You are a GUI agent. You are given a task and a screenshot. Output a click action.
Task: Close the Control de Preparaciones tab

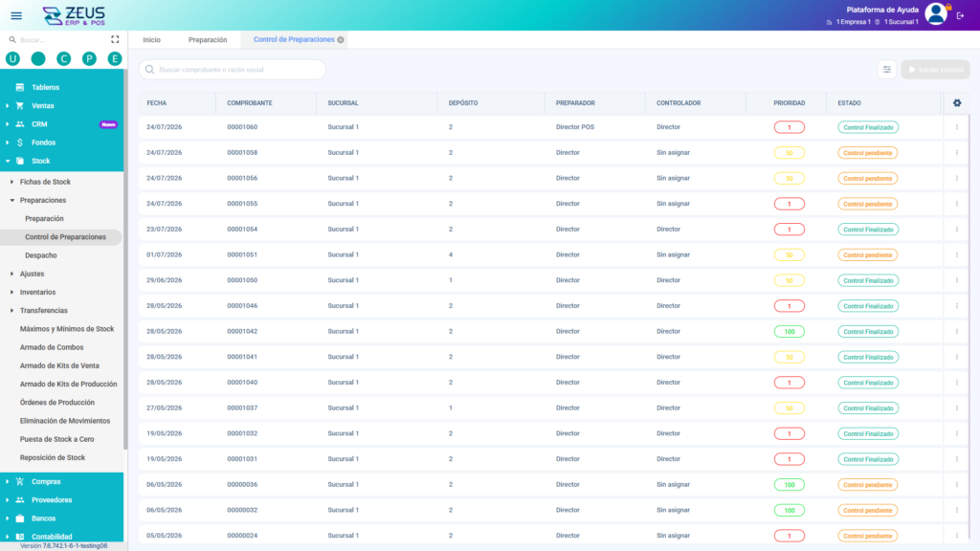click(x=341, y=39)
